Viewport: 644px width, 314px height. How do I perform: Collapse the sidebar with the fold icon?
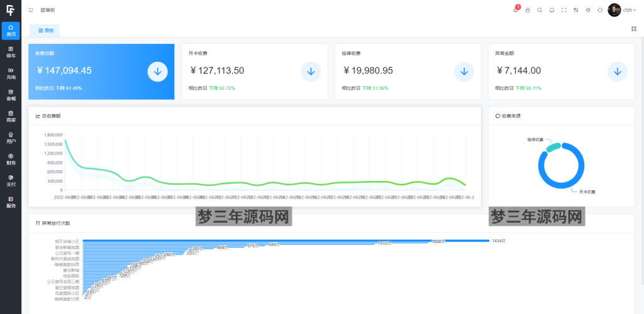tap(31, 10)
